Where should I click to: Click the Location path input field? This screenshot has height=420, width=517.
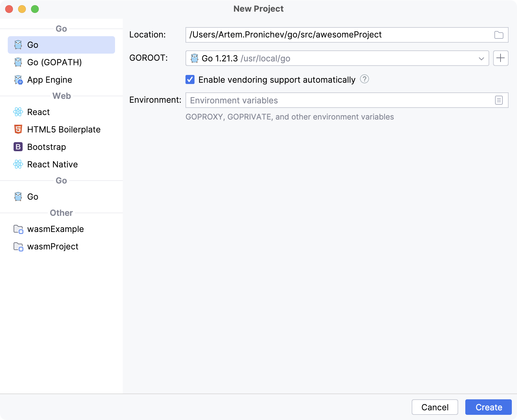point(323,35)
